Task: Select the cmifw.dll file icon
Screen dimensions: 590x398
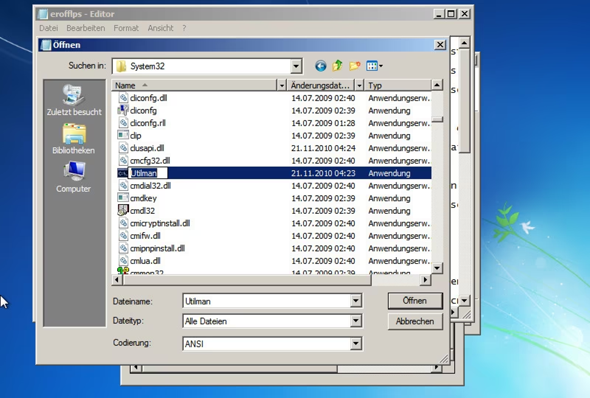Action: click(123, 235)
